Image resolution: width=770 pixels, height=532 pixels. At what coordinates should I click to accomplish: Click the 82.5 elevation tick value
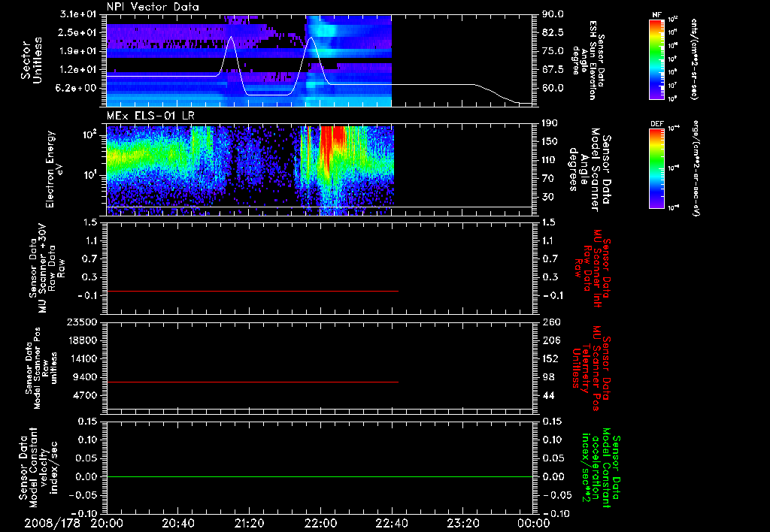tap(553, 32)
